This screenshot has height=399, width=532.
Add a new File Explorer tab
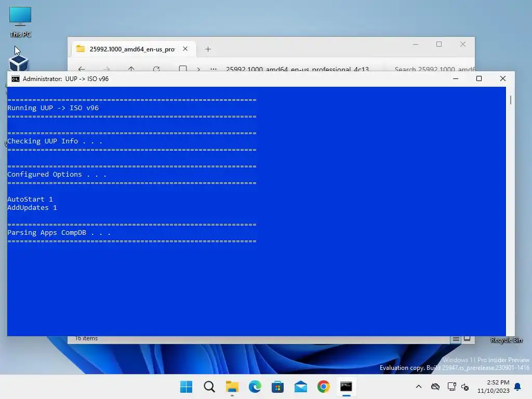(x=208, y=49)
